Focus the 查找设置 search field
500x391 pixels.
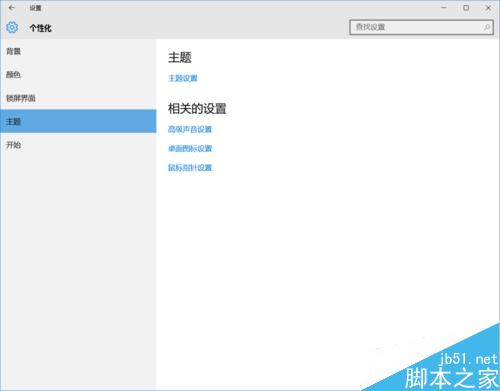421,27
